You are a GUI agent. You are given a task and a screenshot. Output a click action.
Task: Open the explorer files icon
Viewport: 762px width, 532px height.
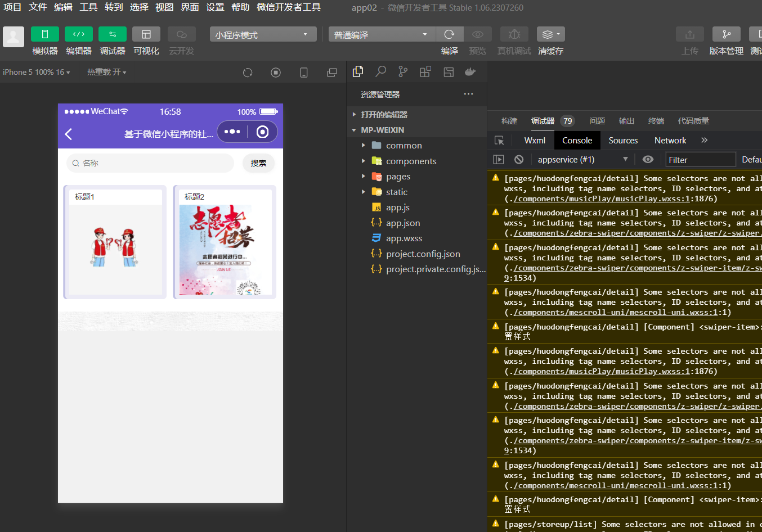click(358, 71)
